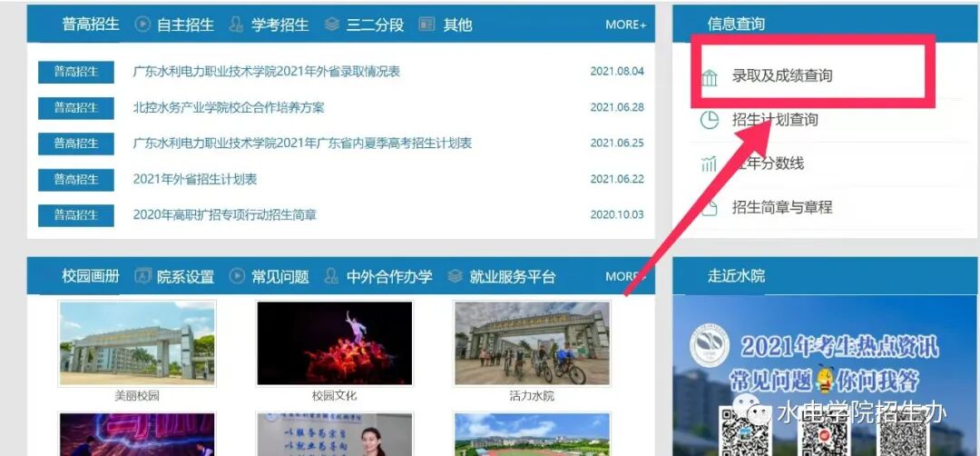Click the bar chart icon beside 分数线

click(710, 164)
